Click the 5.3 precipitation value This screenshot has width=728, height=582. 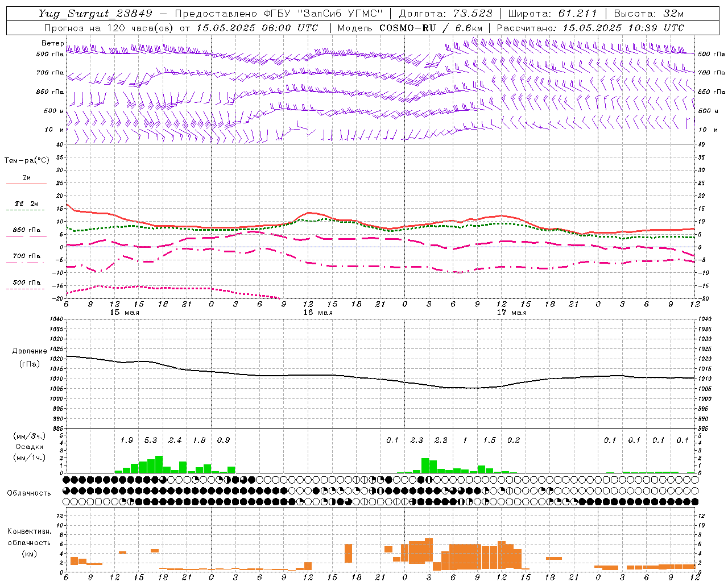151,440
